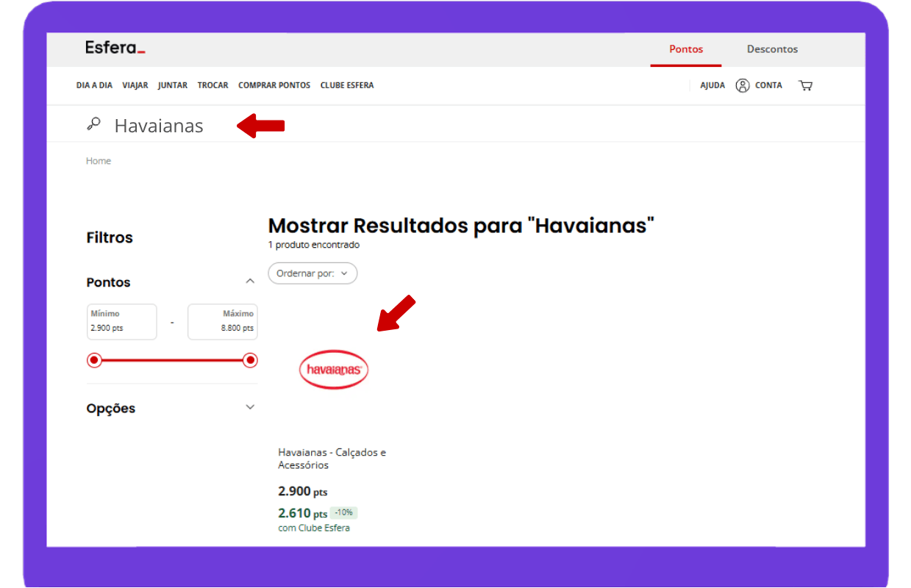
Task: Expand the Opções filter section
Action: click(250, 407)
